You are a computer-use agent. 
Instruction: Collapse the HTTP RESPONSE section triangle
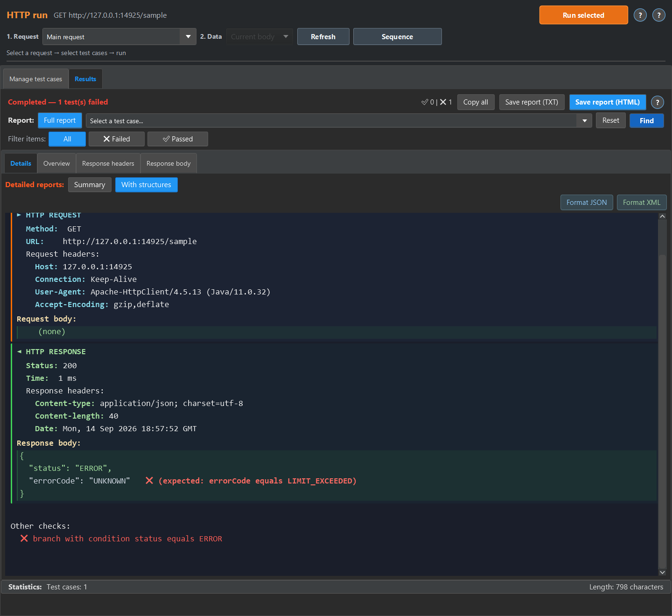(x=19, y=352)
